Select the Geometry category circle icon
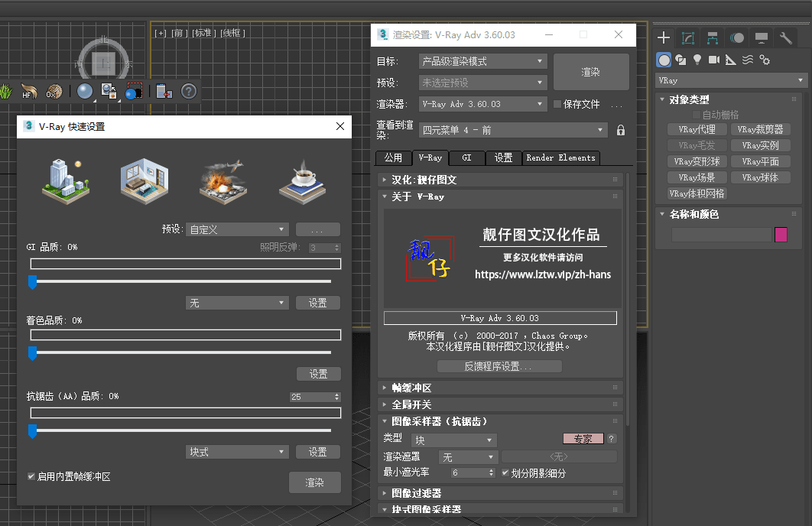This screenshot has height=526, width=812. tap(664, 60)
